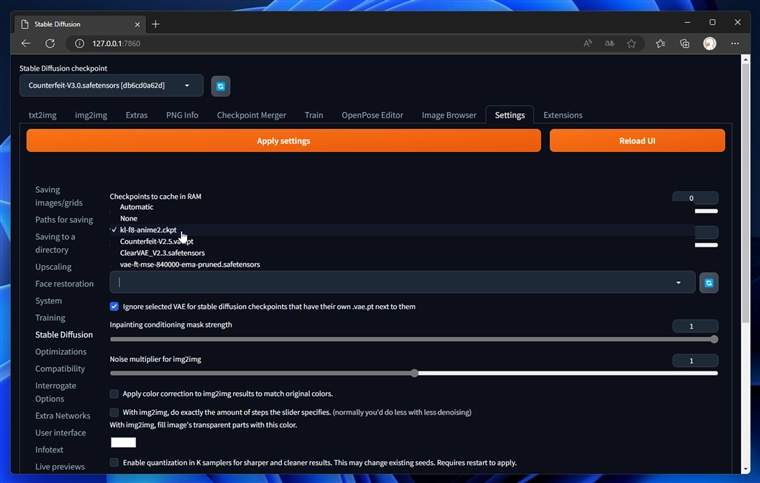Open the Checkpoint Merger tab
This screenshot has width=760, height=483.
pyautogui.click(x=252, y=115)
